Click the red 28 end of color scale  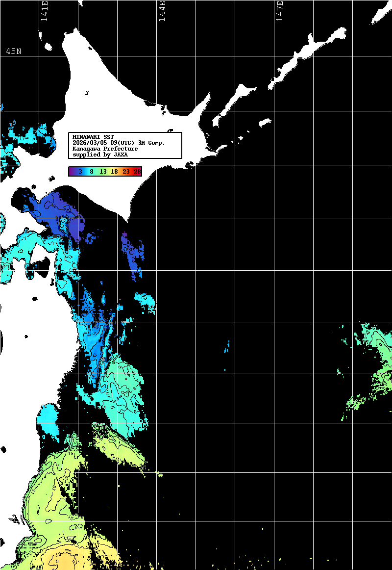[x=137, y=171]
